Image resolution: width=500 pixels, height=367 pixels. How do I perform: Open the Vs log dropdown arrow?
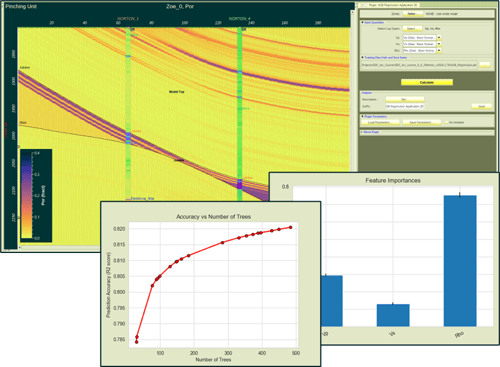pyautogui.click(x=439, y=44)
